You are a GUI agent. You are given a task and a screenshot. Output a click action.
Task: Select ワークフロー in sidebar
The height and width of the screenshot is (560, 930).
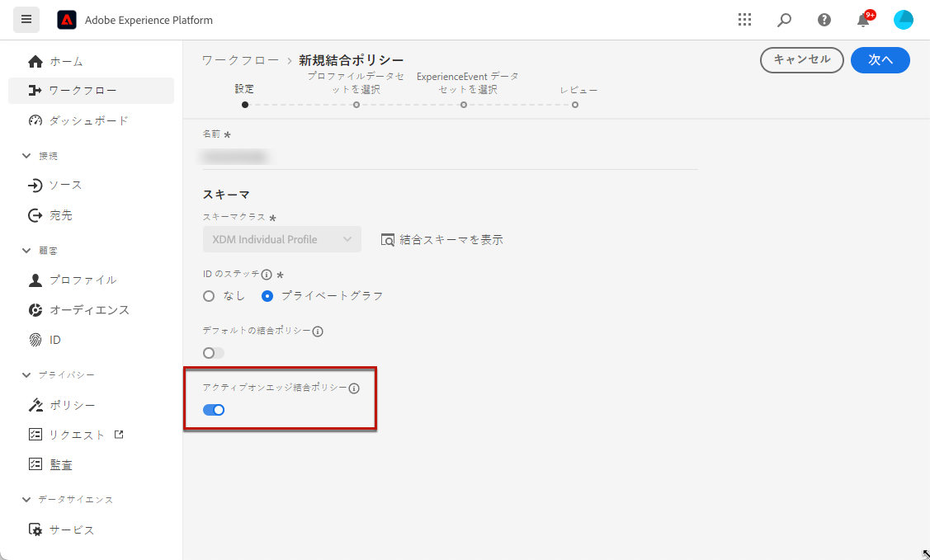pyautogui.click(x=92, y=91)
